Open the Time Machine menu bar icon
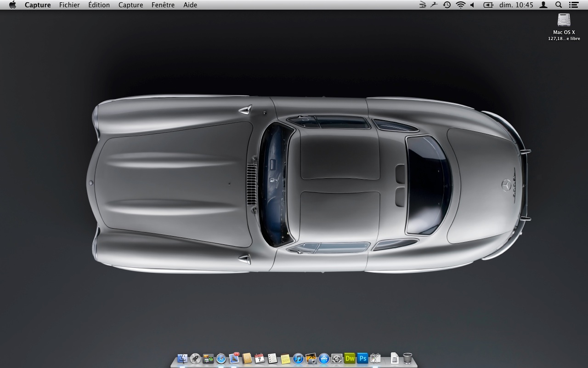The width and height of the screenshot is (588, 368). [x=447, y=5]
